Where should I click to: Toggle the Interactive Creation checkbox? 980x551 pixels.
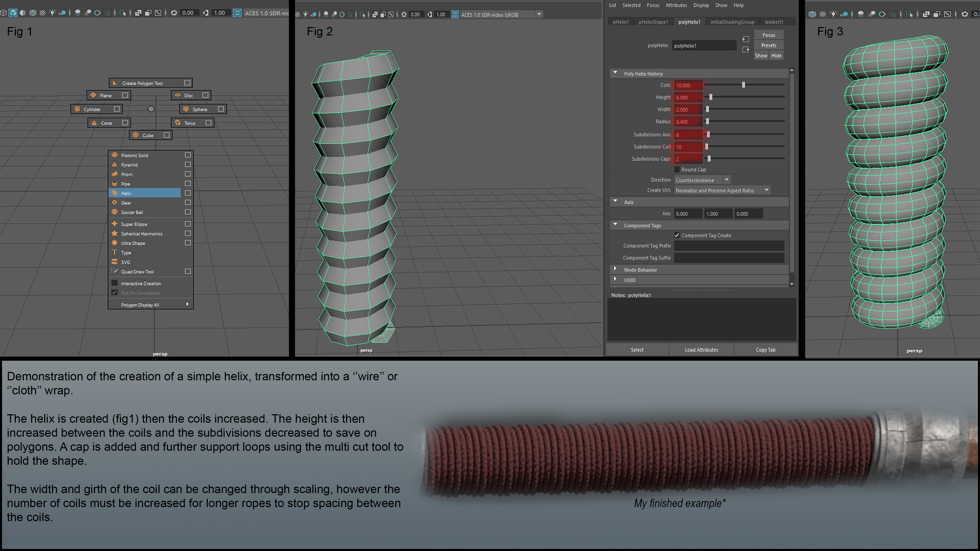click(x=115, y=283)
